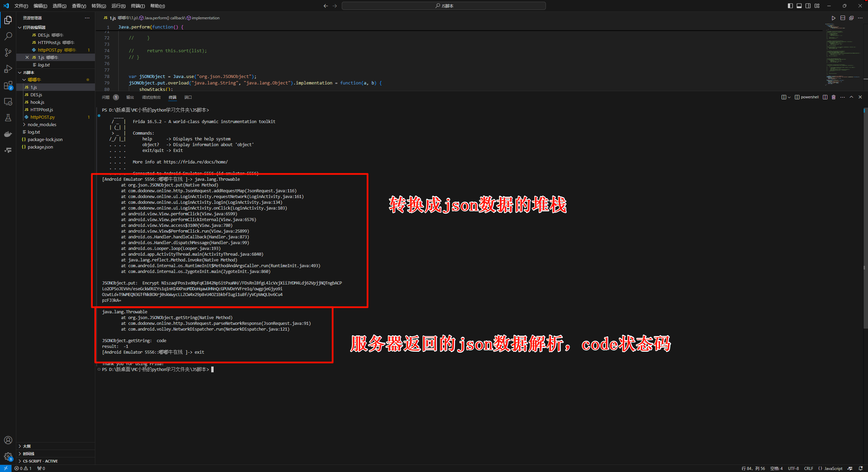This screenshot has height=472, width=868.
Task: Open the Docker view in activity bar
Action: (8, 134)
